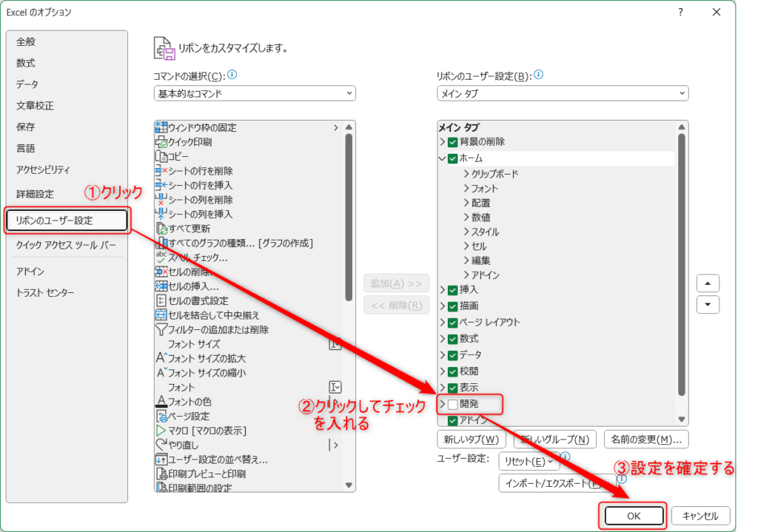Click the help question mark icon
The image size is (758, 532).
681,12
